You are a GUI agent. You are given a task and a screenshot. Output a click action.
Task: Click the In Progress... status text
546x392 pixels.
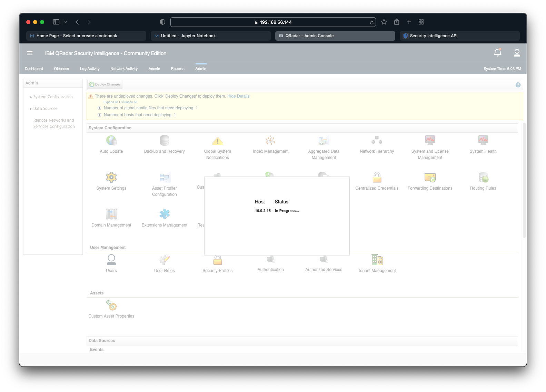click(x=287, y=211)
